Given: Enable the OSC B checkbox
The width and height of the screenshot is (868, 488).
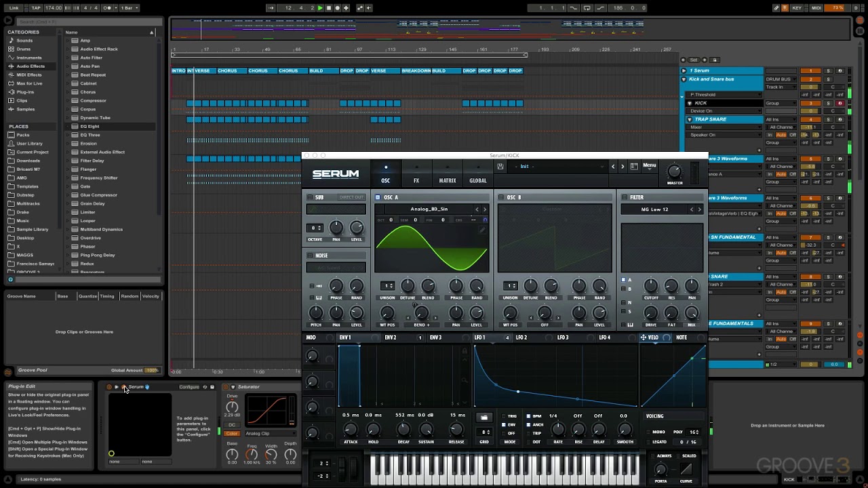Looking at the screenshot, I should (x=501, y=197).
